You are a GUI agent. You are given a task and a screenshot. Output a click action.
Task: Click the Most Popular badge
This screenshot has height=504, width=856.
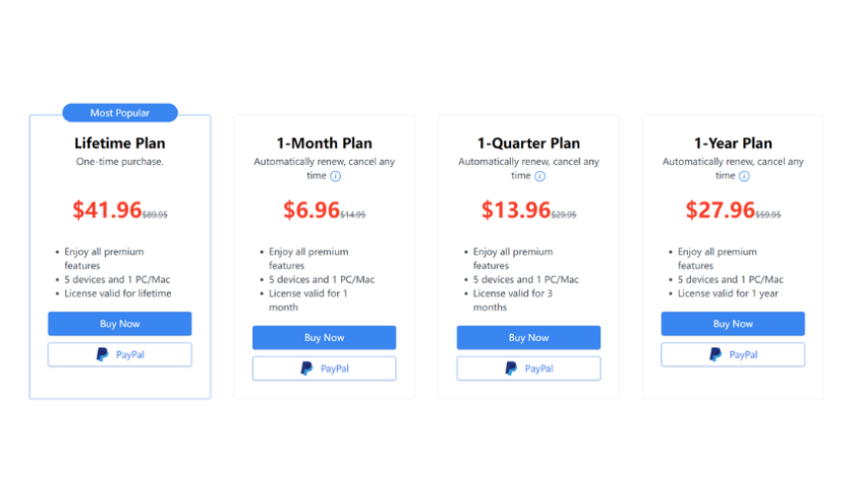click(120, 113)
